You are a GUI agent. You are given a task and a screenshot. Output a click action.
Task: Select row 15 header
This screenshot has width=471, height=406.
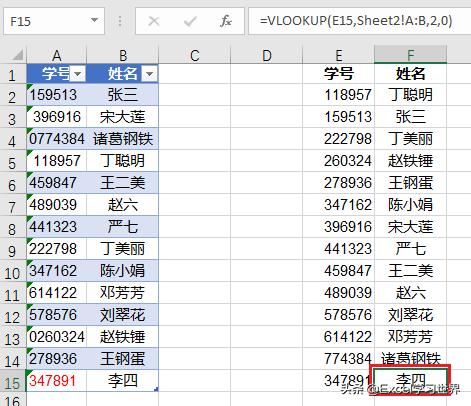click(13, 382)
